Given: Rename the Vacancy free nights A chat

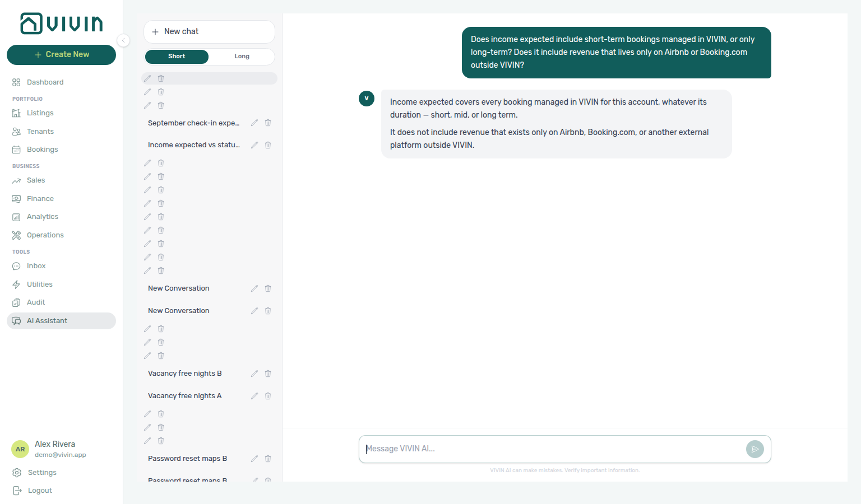Looking at the screenshot, I should coord(254,396).
